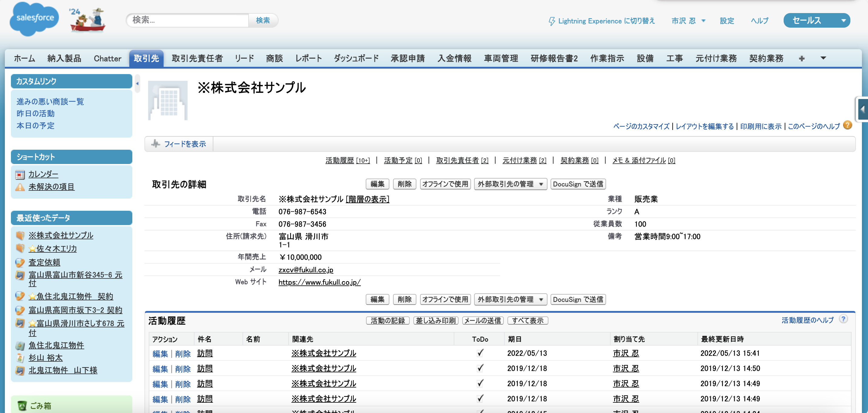Click the icon beside 魚住北鬼江物件 in recent items

tap(20, 345)
